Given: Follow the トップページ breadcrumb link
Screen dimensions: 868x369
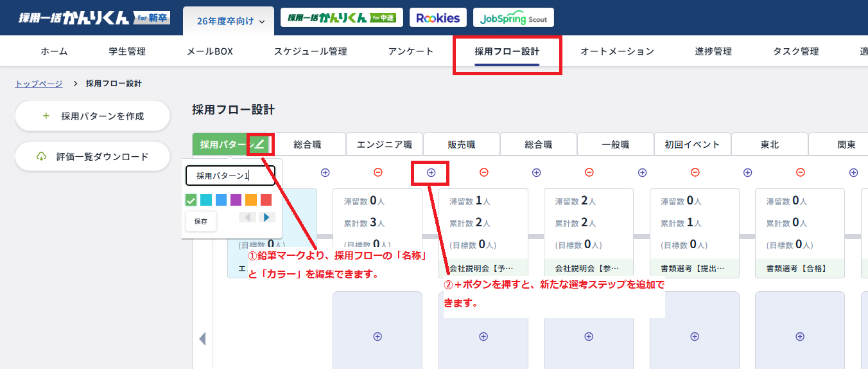Looking at the screenshot, I should coord(39,84).
